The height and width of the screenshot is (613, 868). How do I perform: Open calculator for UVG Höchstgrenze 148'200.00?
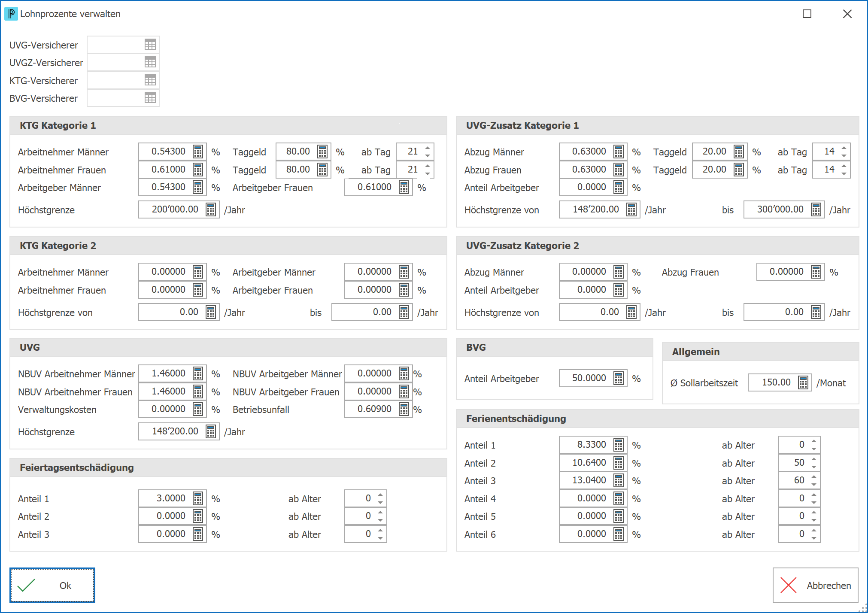coord(211,431)
